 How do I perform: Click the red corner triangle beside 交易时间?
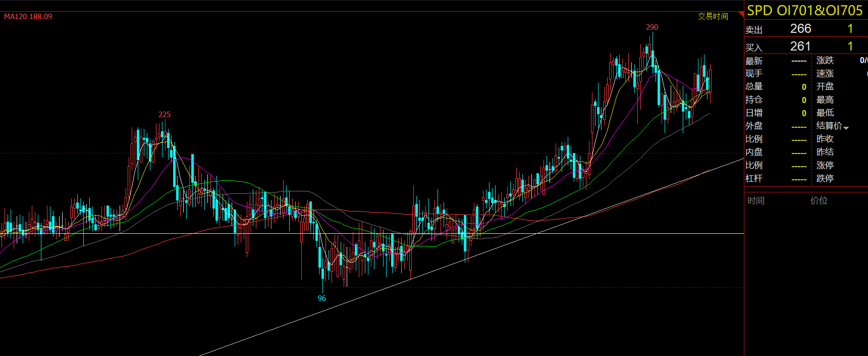(741, 14)
